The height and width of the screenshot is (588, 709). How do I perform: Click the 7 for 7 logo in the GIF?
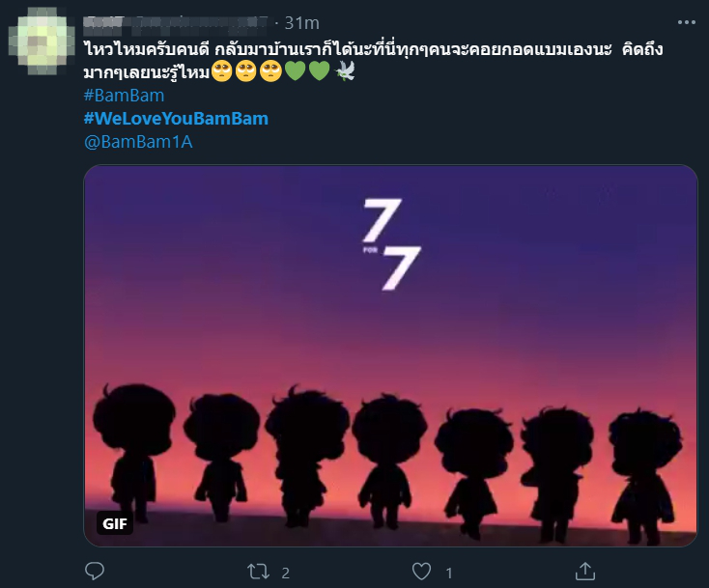point(388,245)
